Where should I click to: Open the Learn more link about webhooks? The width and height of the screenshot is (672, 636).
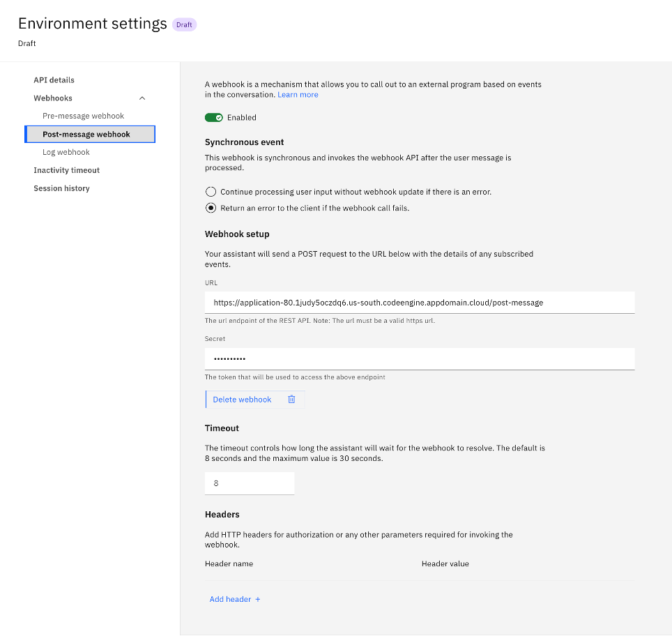point(298,94)
